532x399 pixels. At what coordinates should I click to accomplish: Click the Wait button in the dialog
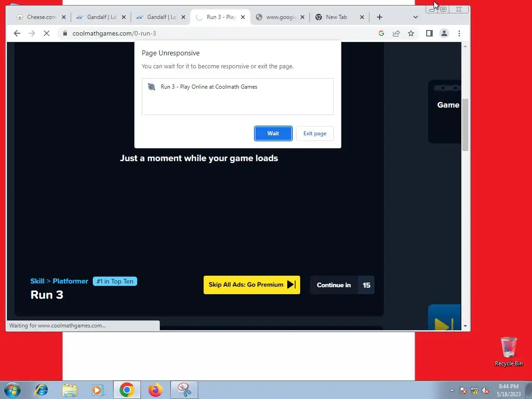(x=273, y=133)
